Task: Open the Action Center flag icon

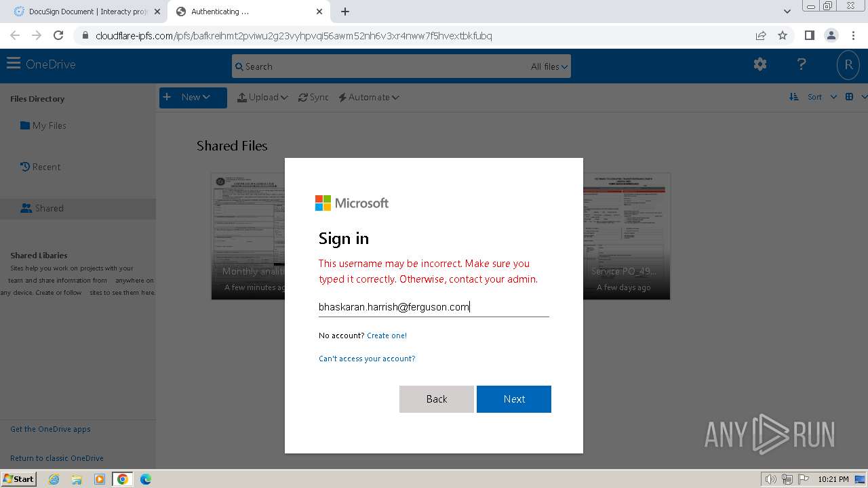Action: [x=804, y=479]
